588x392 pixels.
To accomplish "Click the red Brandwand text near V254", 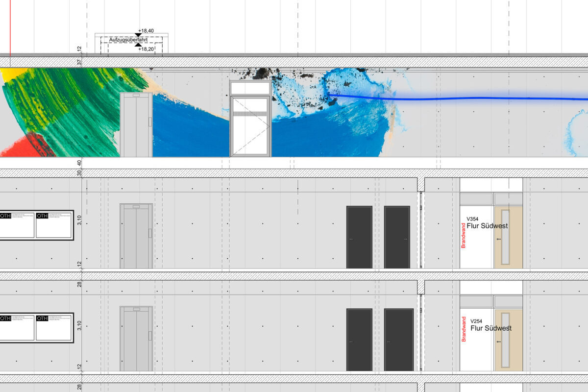I will (x=464, y=329).
